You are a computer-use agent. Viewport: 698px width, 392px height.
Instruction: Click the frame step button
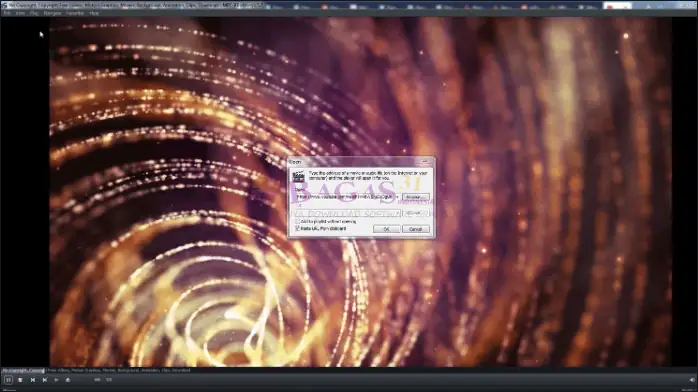(56, 380)
